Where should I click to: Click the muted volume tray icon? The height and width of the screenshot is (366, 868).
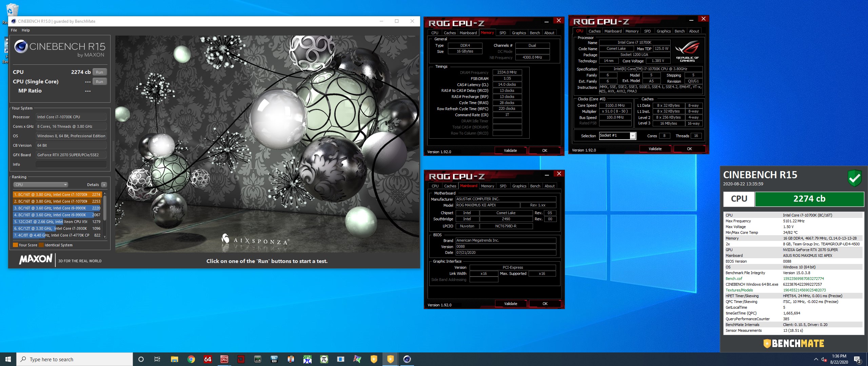pos(824,359)
